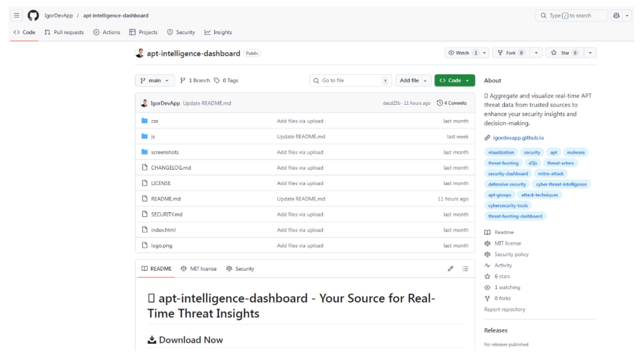
Task: Open the Copilot icon in header
Action: tap(616, 15)
